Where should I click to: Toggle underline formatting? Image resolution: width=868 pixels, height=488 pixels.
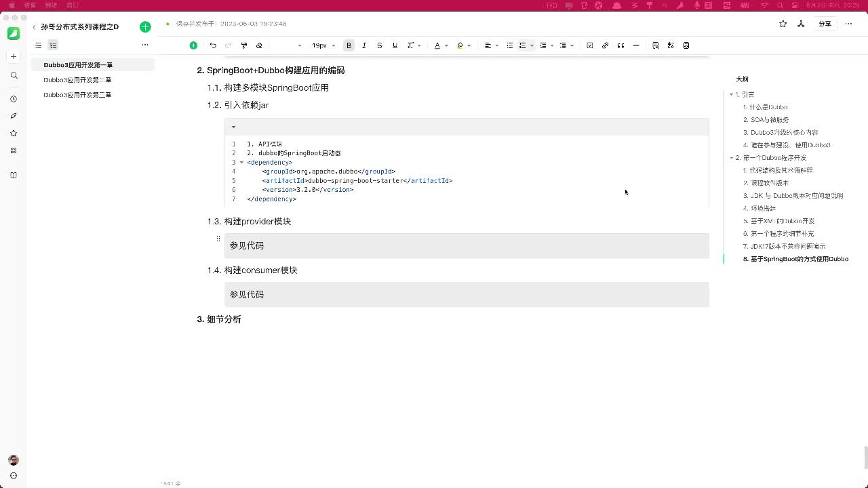coord(395,45)
